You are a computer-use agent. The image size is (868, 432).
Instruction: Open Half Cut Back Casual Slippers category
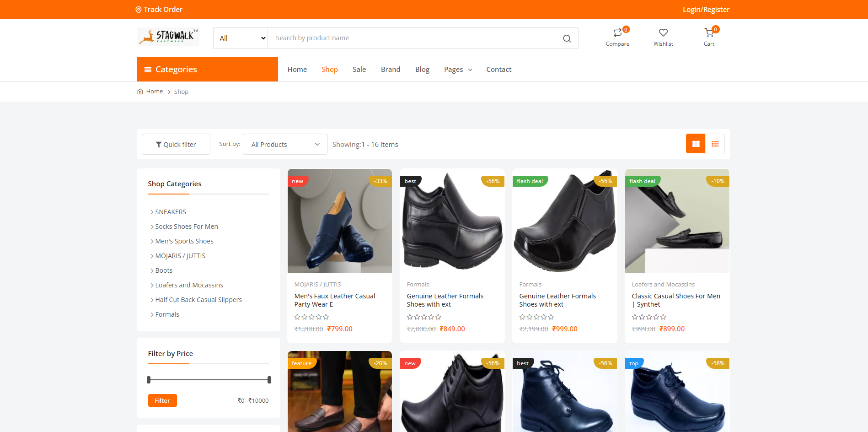pyautogui.click(x=198, y=300)
